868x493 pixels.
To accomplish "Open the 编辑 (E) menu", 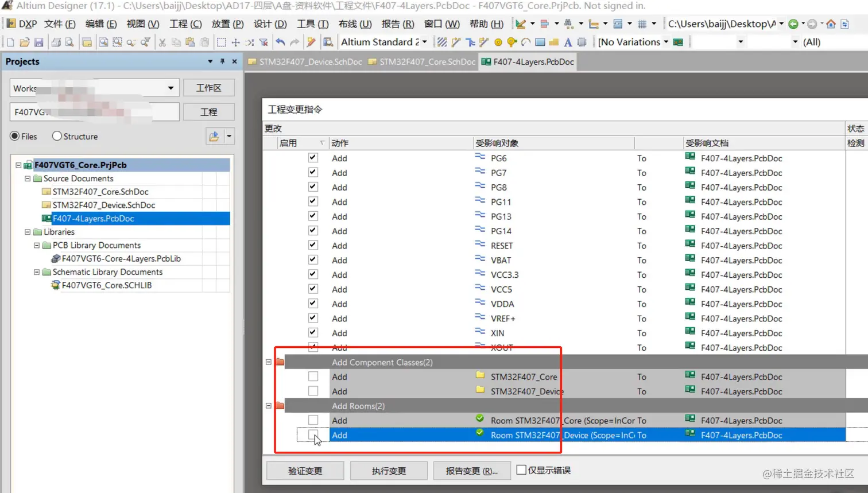I will tap(101, 24).
